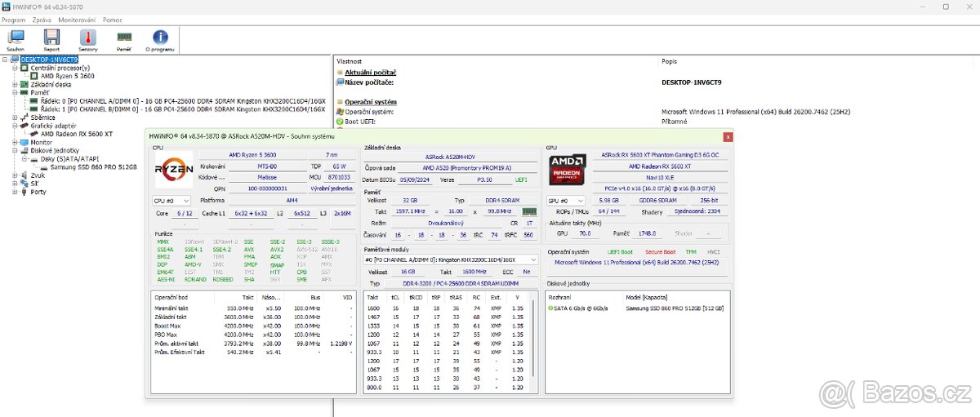
Task: Close the Souhrn systému window
Action: tap(728, 137)
